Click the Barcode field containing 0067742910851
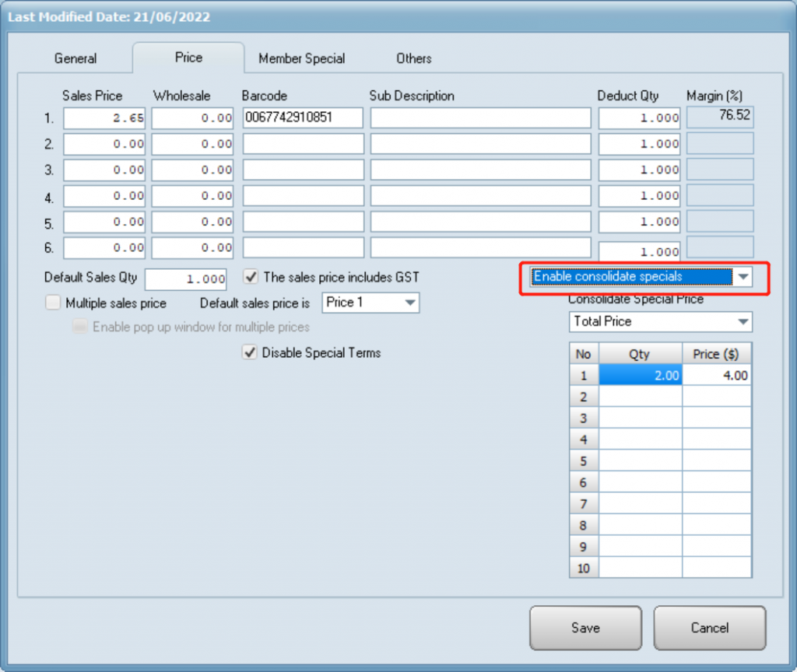797x672 pixels. tap(303, 118)
